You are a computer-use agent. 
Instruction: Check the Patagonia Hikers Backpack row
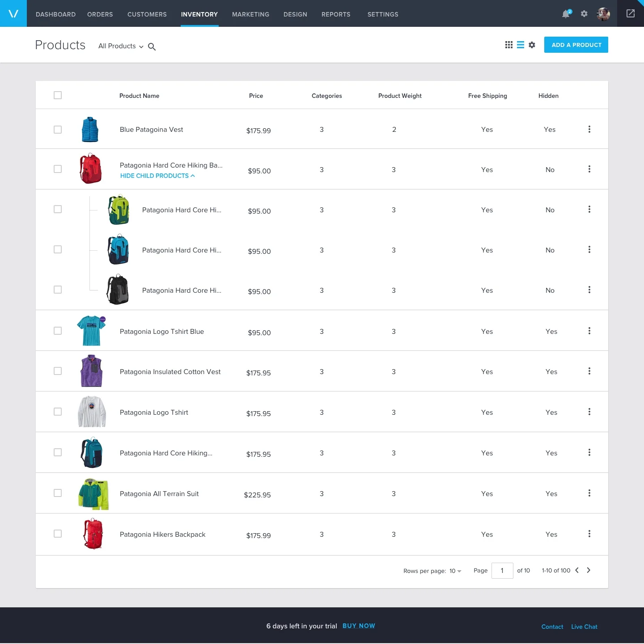[58, 534]
